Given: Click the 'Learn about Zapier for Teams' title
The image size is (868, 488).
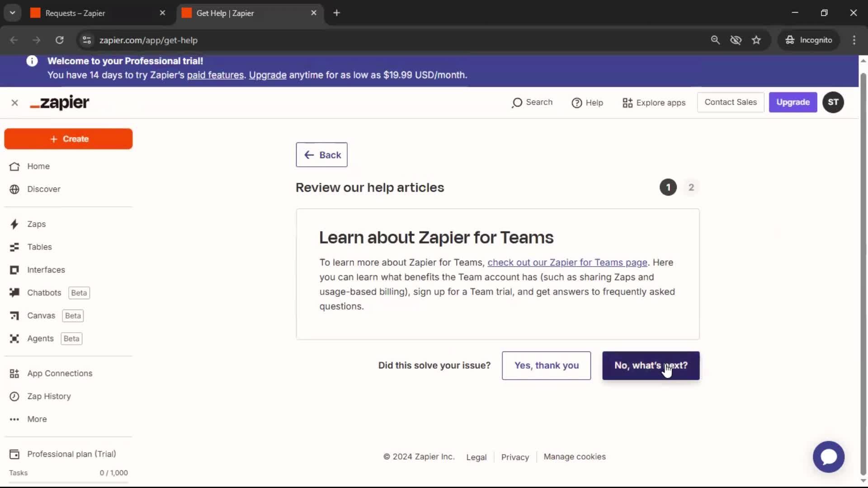Looking at the screenshot, I should point(436,238).
